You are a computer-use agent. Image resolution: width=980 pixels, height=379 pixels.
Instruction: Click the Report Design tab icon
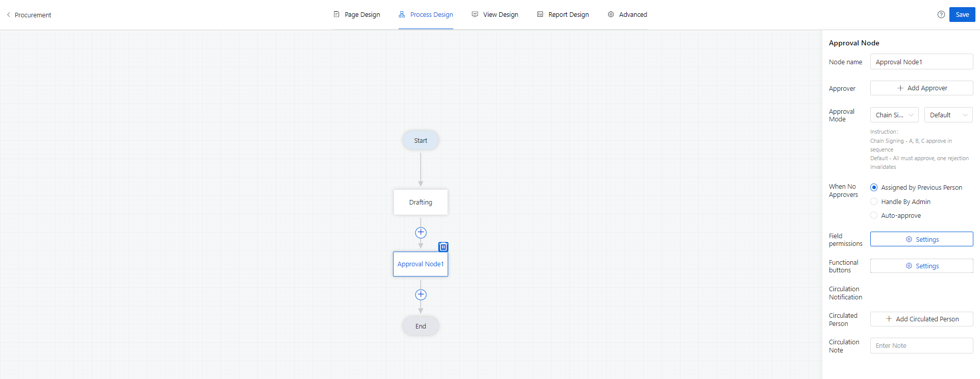pos(540,14)
